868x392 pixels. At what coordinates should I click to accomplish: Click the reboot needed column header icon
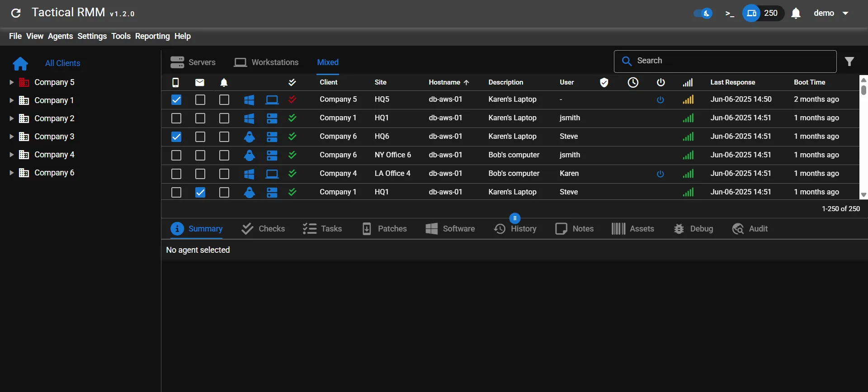click(660, 82)
